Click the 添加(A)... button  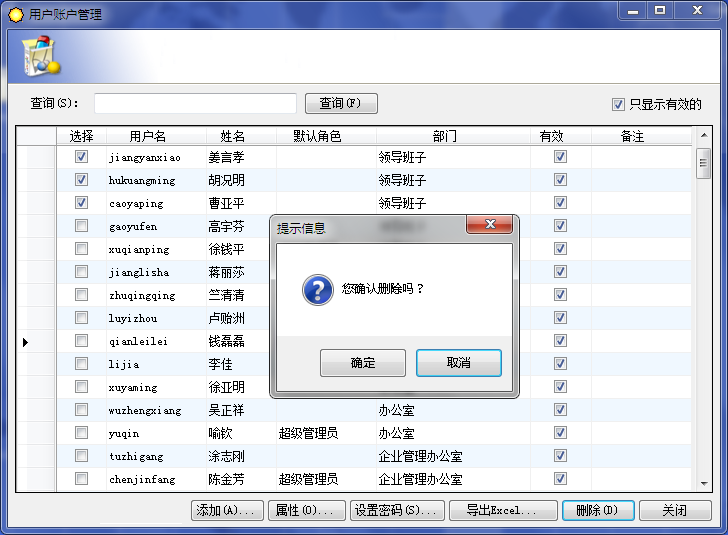pyautogui.click(x=228, y=510)
